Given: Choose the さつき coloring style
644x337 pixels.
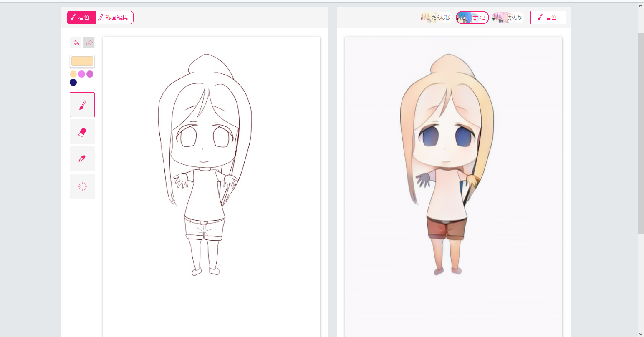Looking at the screenshot, I should [x=472, y=18].
